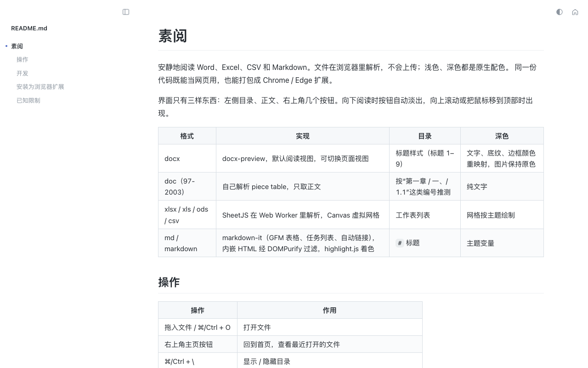The width and height of the screenshot is (588, 368).
Task: Click the 界面只有三样东西 paragraph
Action: tap(351, 107)
